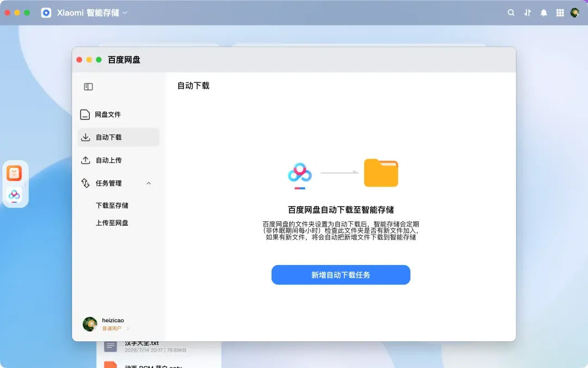Open 下载至存储 task list

click(x=112, y=206)
